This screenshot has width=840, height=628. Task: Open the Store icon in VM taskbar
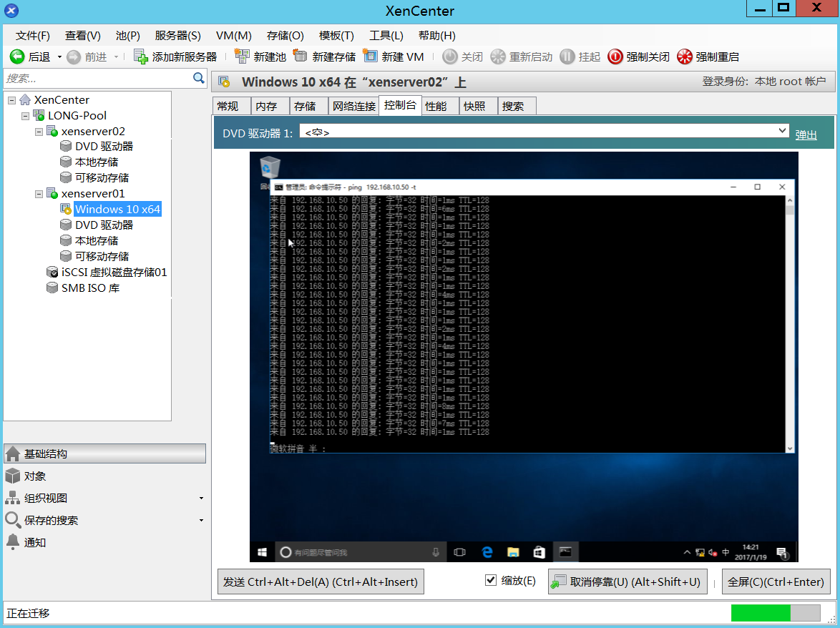pos(539,552)
